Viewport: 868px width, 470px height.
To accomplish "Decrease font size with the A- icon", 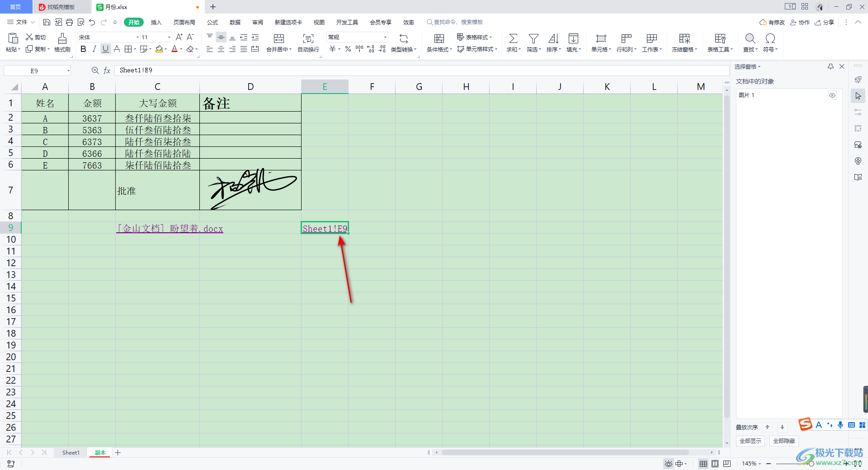I will (190, 37).
